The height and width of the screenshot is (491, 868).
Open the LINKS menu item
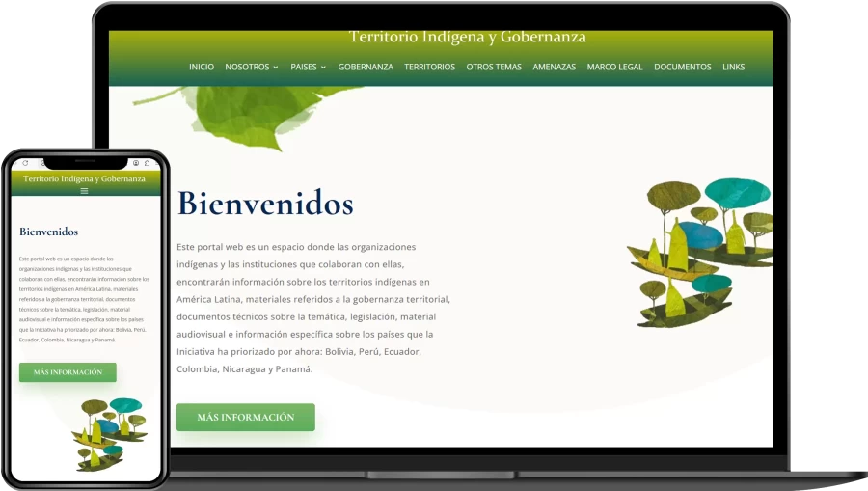click(734, 67)
